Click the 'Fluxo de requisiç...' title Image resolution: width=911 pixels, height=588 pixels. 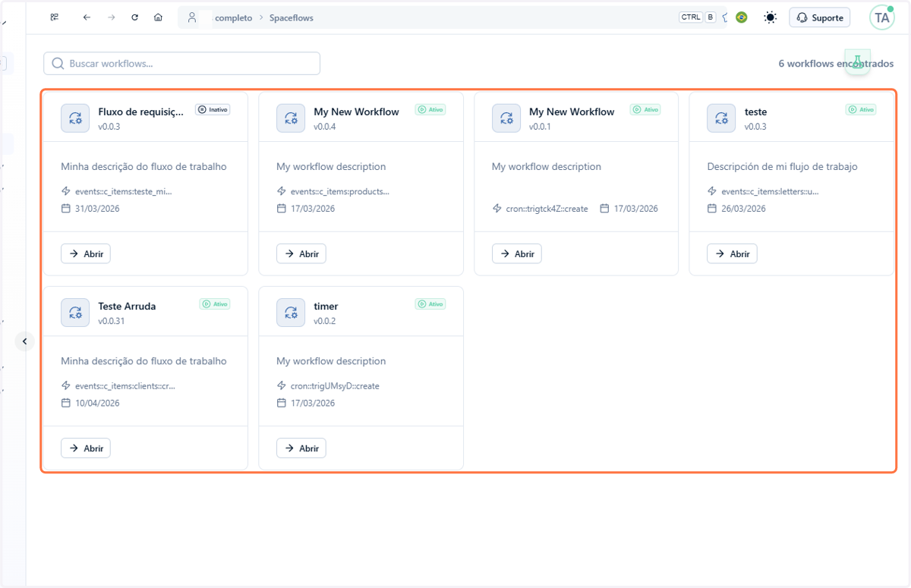tap(141, 112)
